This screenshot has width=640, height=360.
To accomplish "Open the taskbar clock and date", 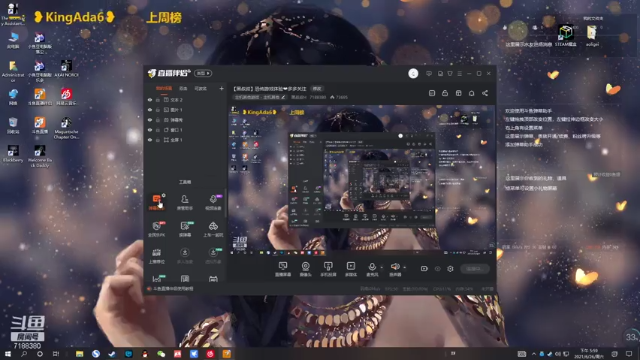I will tap(588, 354).
